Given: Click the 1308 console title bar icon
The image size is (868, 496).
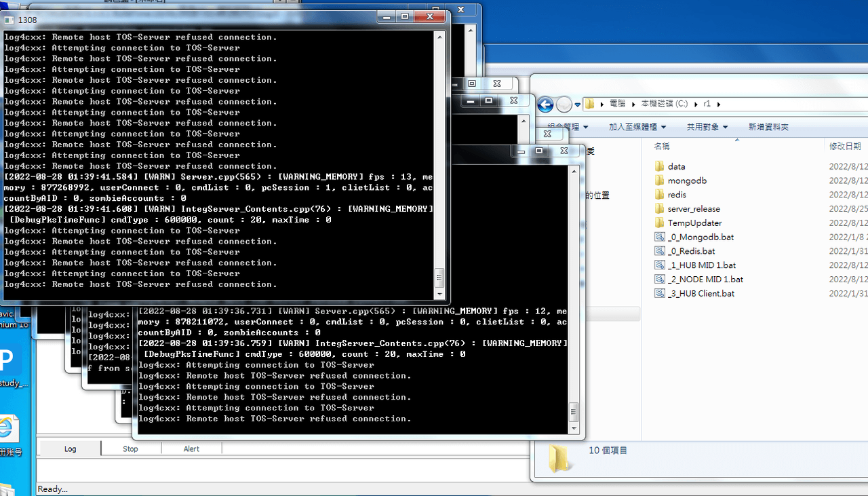Looking at the screenshot, I should pos(9,19).
